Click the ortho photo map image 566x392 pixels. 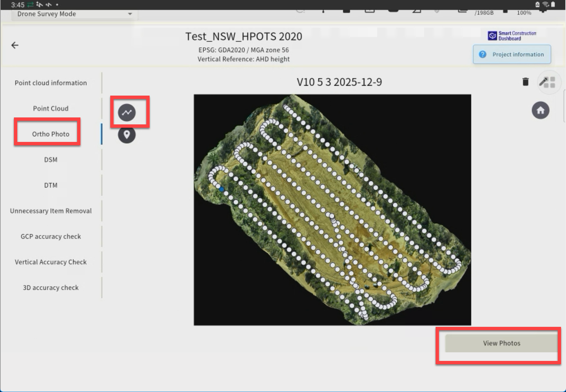coord(332,210)
